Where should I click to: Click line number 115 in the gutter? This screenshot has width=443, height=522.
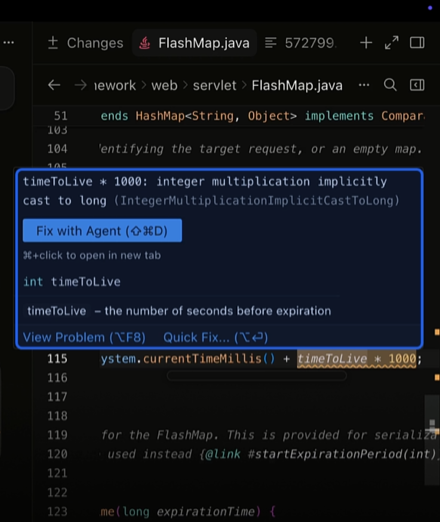57,359
